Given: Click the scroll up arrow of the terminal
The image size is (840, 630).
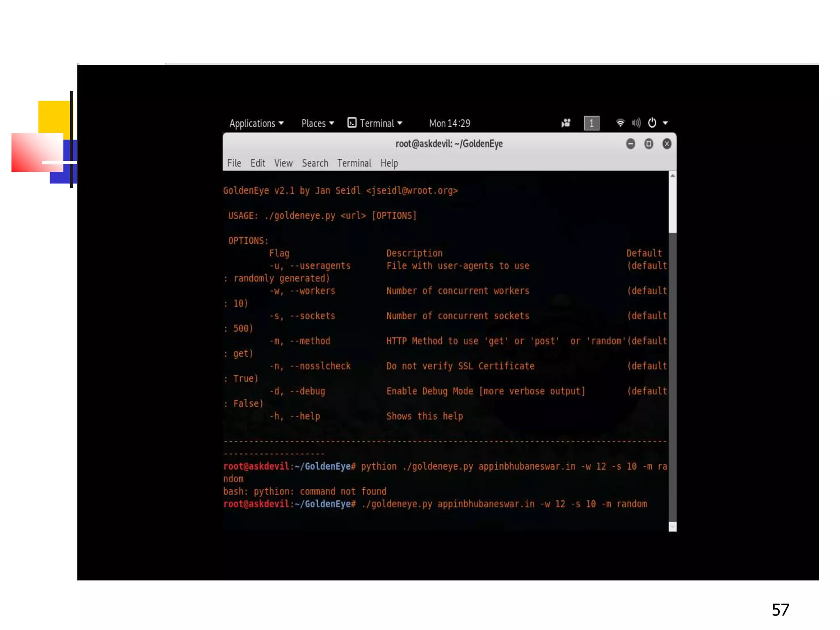Looking at the screenshot, I should click(x=672, y=176).
